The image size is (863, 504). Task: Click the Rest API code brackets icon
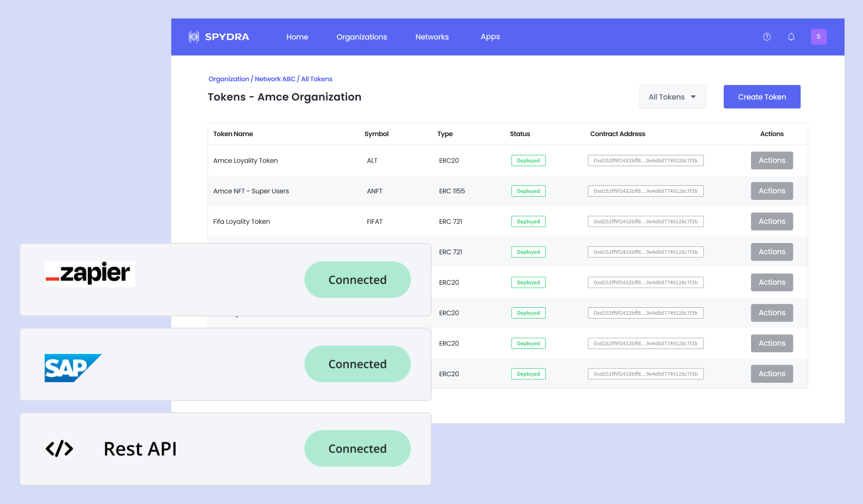tap(59, 448)
